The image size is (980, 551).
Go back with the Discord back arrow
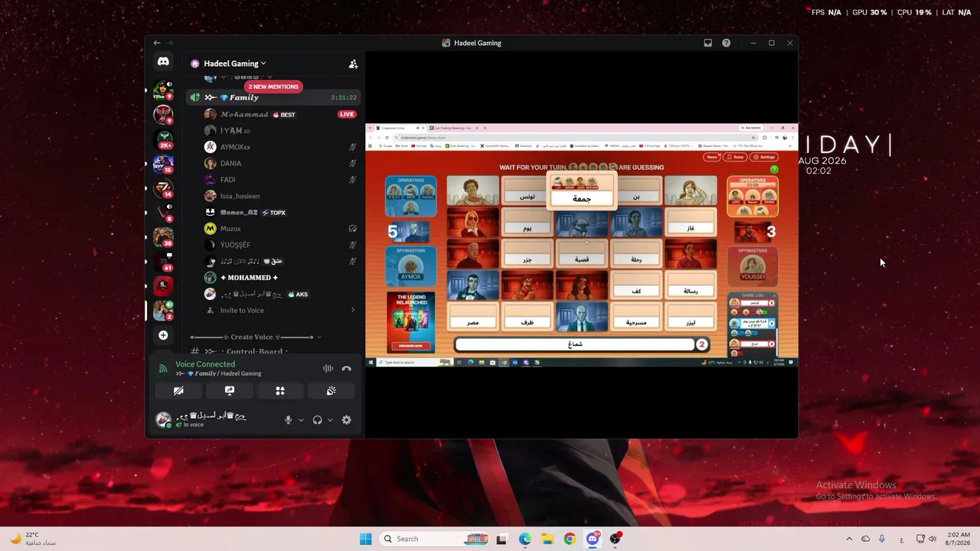(157, 43)
